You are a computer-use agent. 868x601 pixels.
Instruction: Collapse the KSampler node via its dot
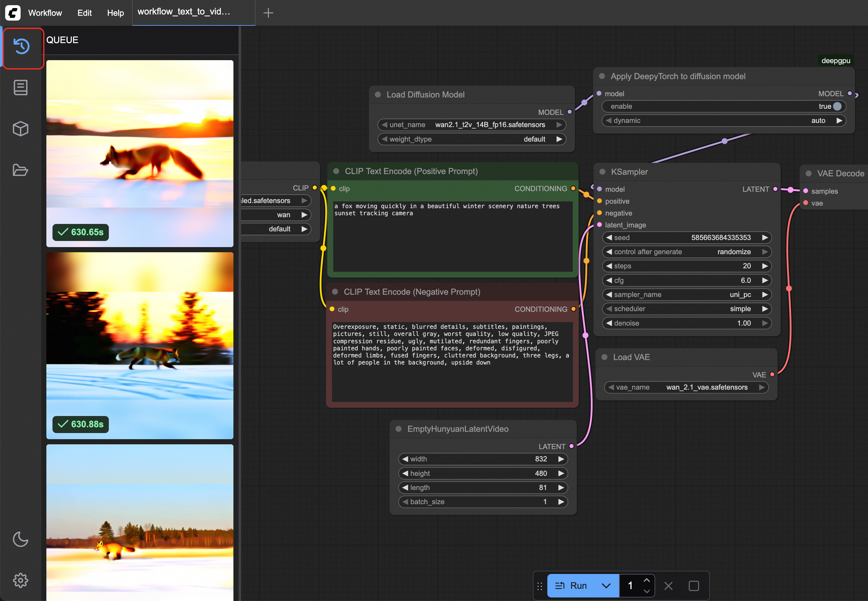pos(602,172)
